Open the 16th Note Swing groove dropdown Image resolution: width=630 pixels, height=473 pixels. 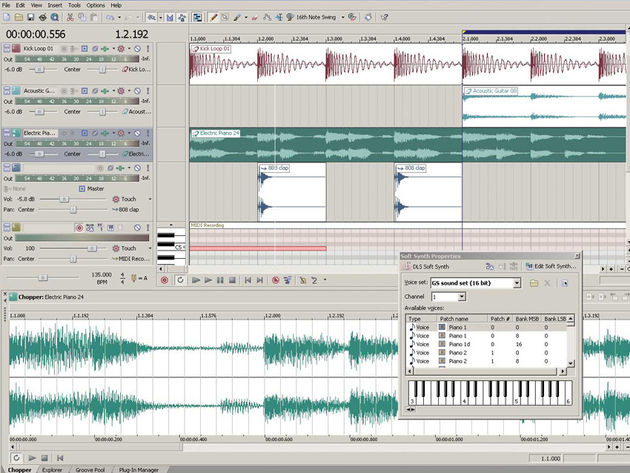(x=343, y=17)
